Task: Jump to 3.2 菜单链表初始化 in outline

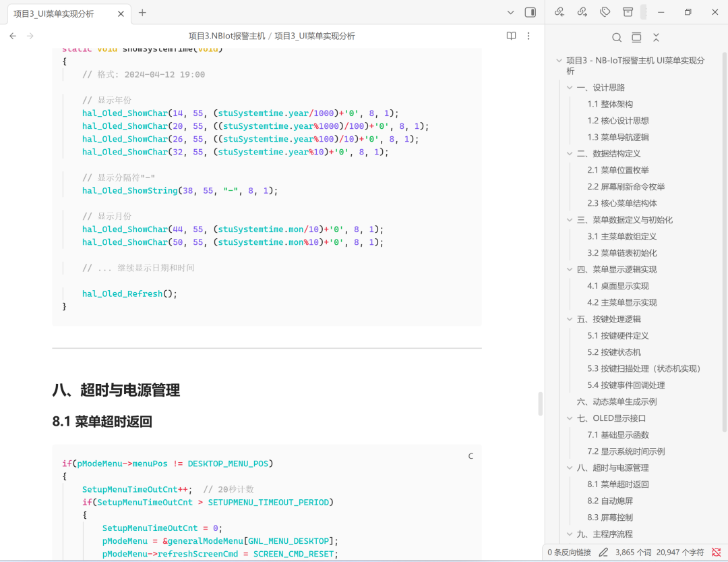Action: (622, 253)
